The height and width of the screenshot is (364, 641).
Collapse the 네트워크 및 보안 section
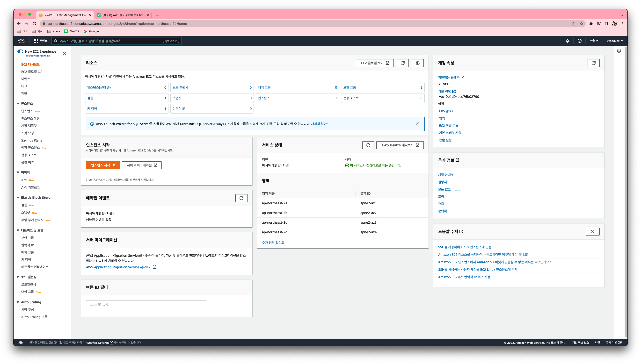point(18,230)
